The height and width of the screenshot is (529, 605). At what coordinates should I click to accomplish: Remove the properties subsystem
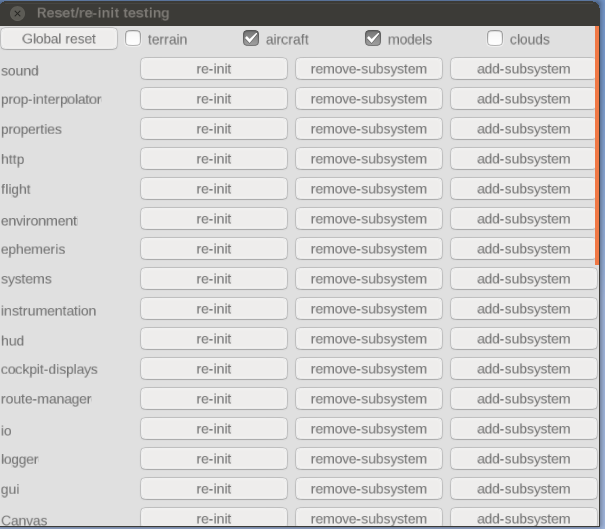point(369,129)
